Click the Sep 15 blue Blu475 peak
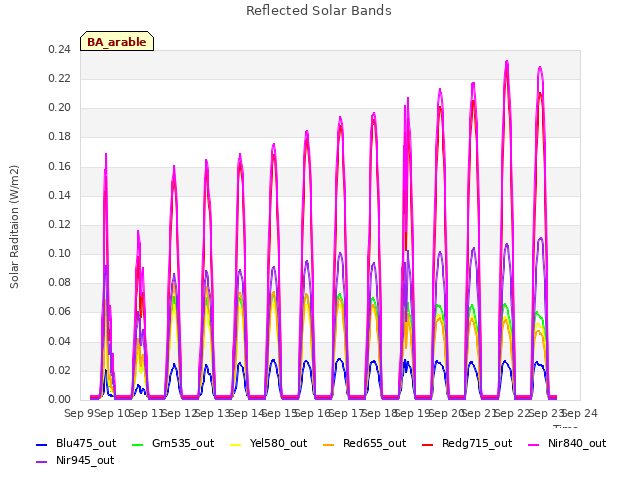Viewport: 640px width, 480px height. [273, 361]
